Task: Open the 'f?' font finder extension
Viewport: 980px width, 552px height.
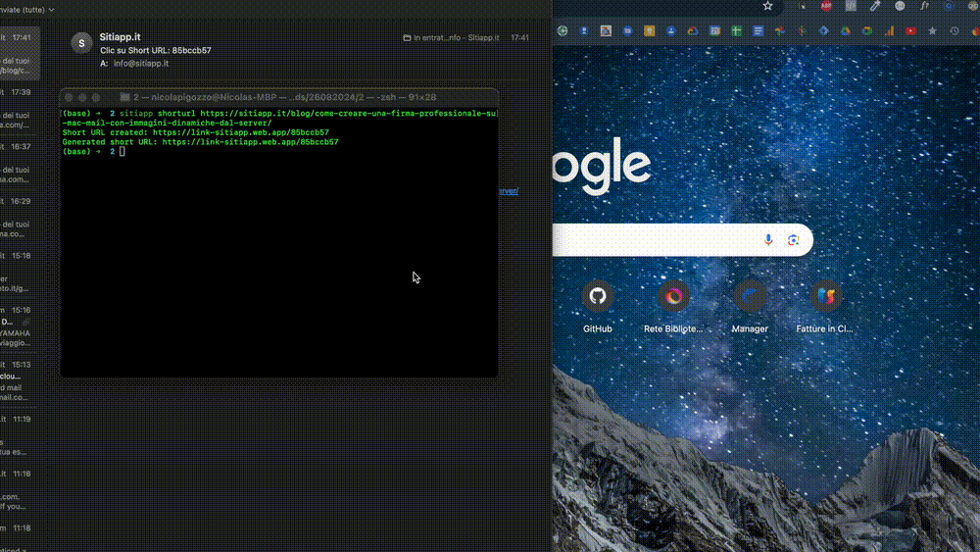Action: [x=924, y=6]
